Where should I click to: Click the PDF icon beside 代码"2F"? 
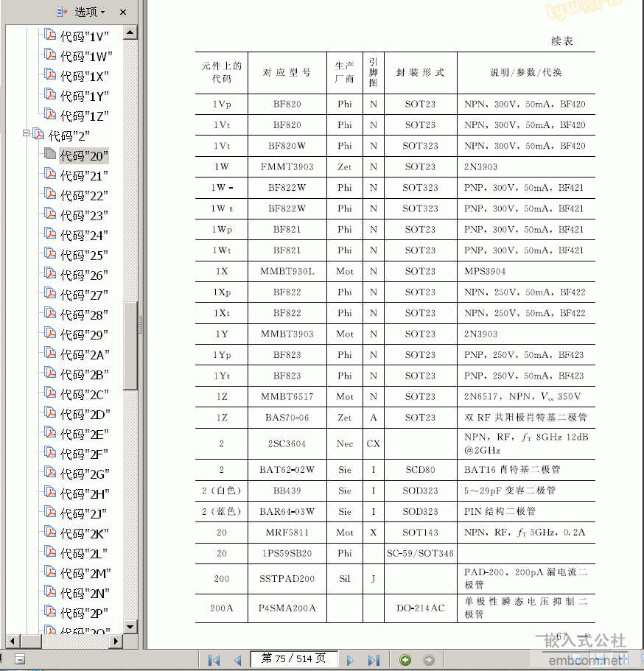pyautogui.click(x=50, y=452)
